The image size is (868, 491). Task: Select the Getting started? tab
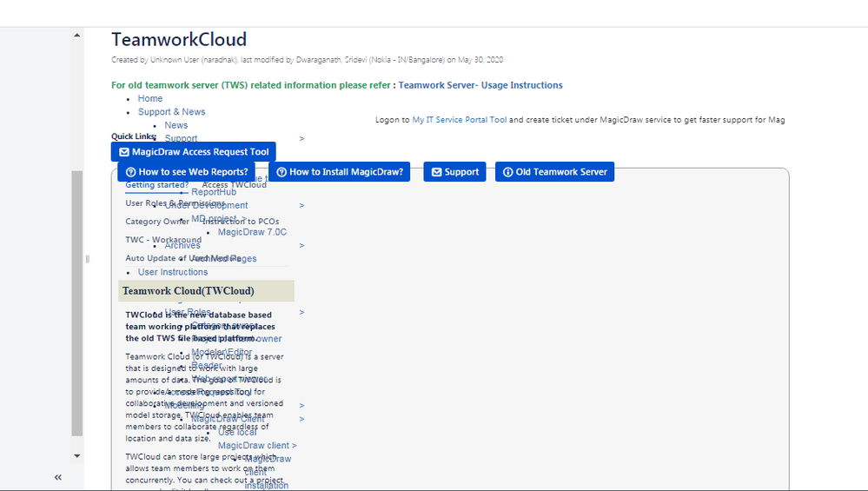point(156,185)
